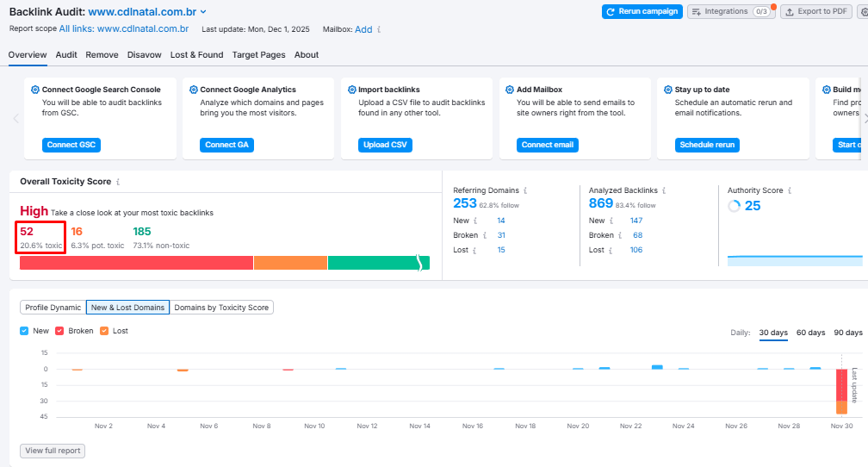This screenshot has width=868, height=467.
Task: Click the info icon beside Mailbox Add
Action: [379, 29]
